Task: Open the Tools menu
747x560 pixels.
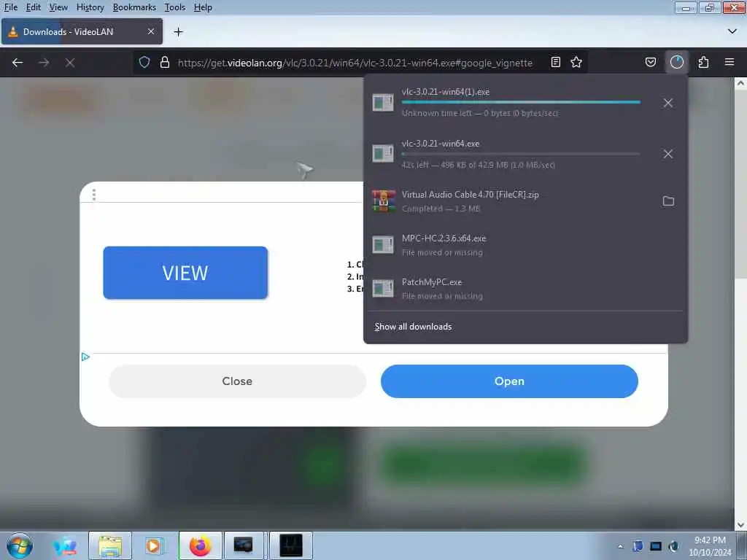Action: coord(175,7)
